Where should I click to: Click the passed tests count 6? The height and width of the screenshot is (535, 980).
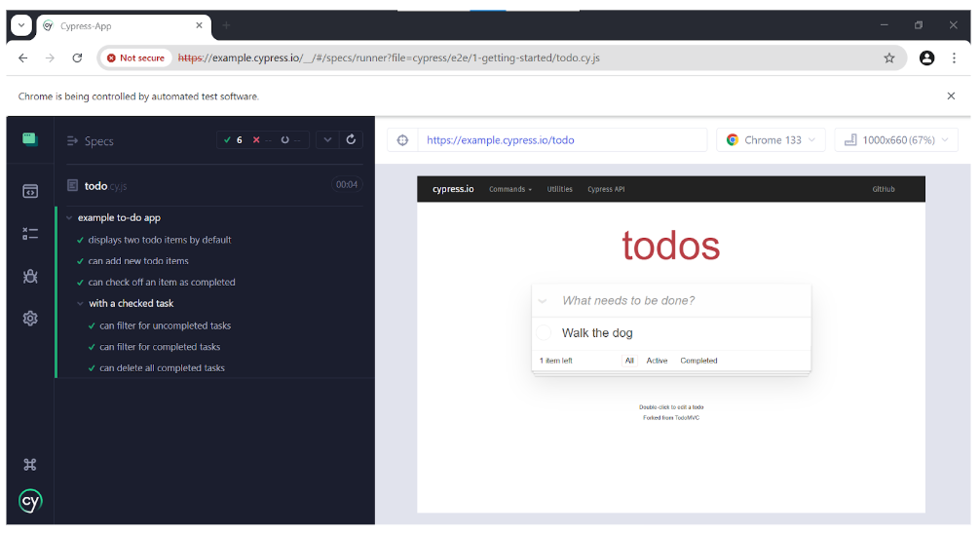tap(233, 140)
